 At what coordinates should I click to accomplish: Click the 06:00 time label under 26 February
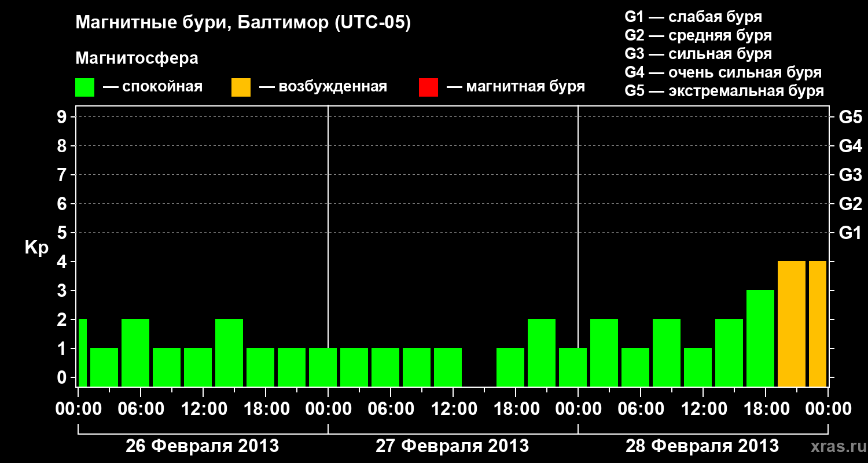click(x=141, y=409)
